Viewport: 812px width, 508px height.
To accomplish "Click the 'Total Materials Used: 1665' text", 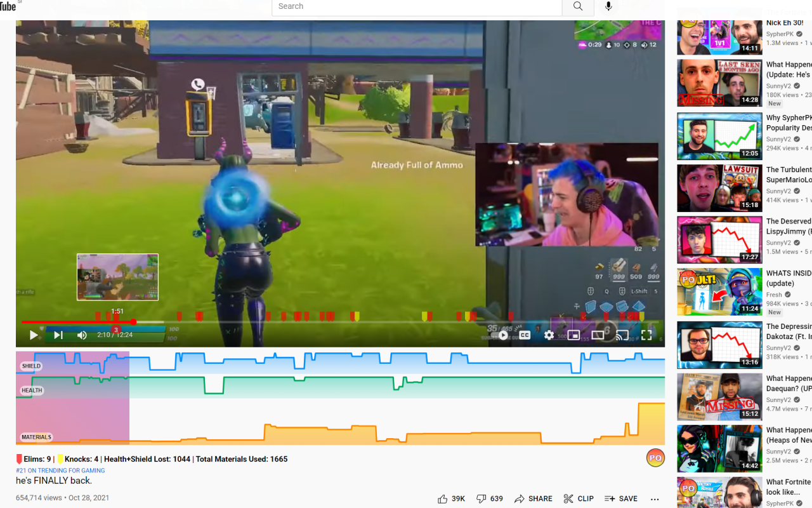I will coord(242,458).
